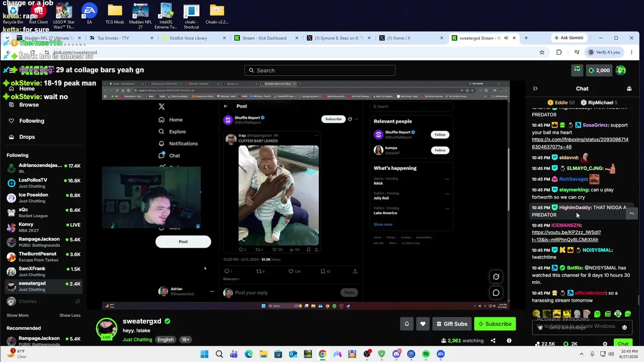644x362 pixels.
Task: Click the Kick search field
Action: point(320,70)
